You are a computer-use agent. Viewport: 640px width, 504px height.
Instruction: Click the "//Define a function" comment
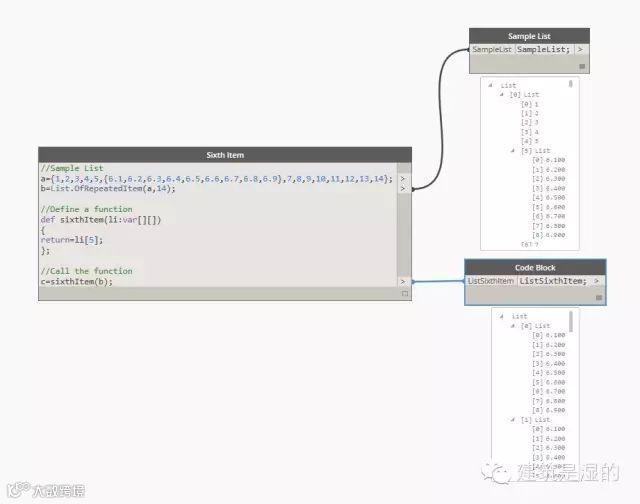[87, 209]
